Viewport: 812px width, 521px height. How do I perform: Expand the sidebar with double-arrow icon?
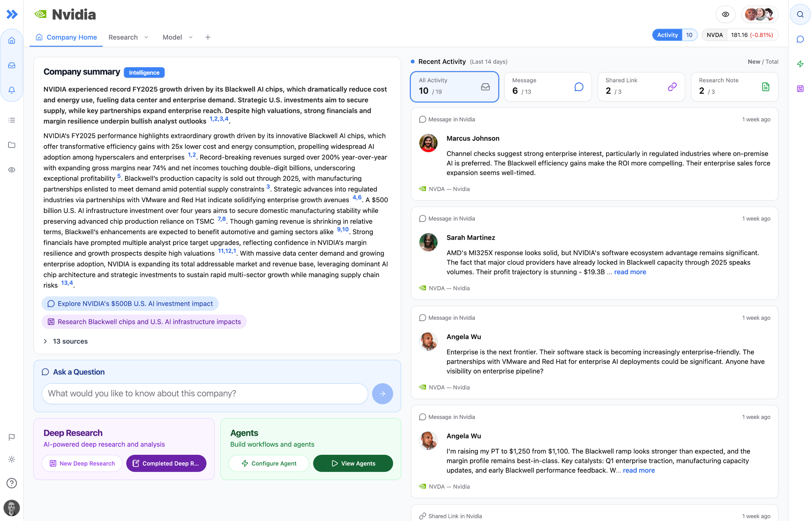pyautogui.click(x=11, y=14)
